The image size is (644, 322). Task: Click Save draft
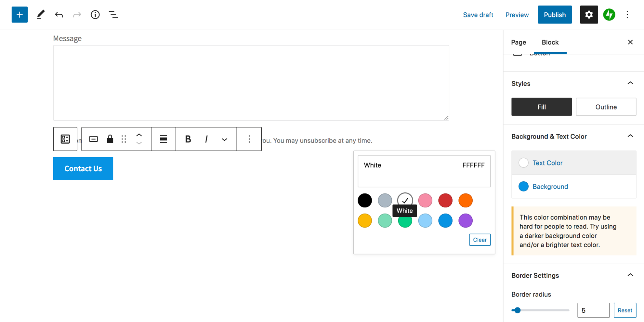click(478, 15)
